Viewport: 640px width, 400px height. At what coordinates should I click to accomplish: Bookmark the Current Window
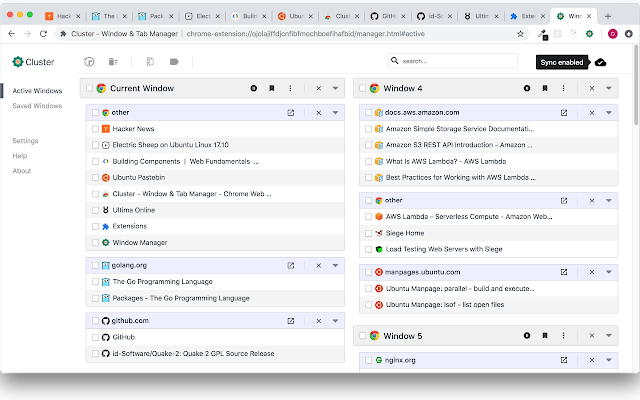pos(272,88)
